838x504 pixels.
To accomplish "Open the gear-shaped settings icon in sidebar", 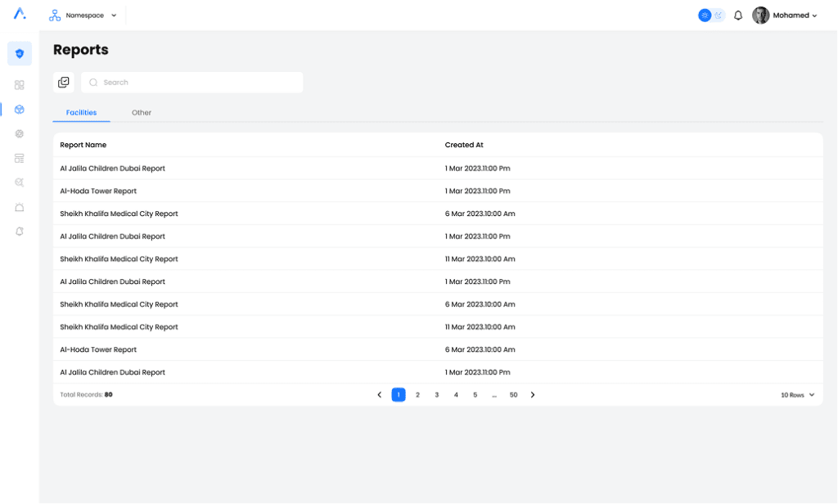I will (x=20, y=133).
